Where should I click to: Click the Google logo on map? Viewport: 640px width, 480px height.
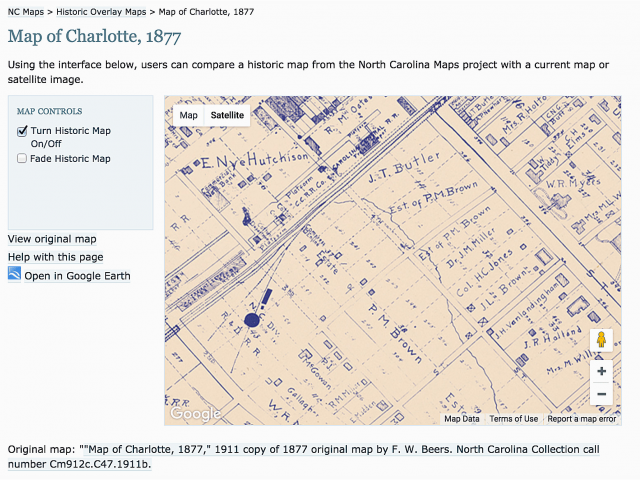196,414
